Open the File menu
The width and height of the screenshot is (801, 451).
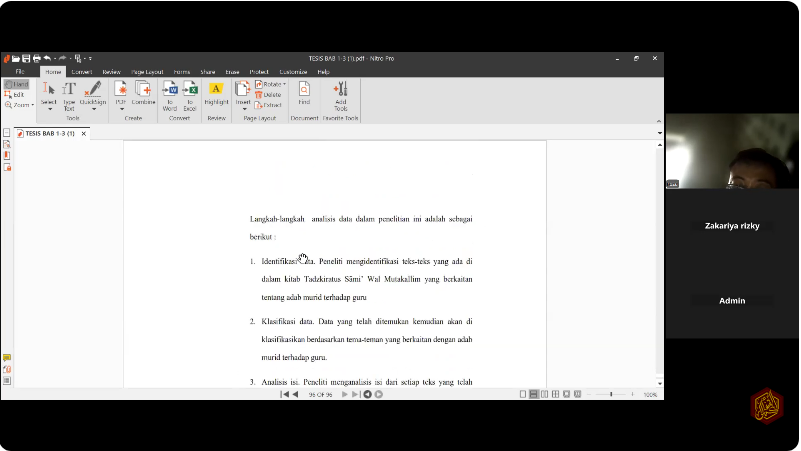click(19, 72)
